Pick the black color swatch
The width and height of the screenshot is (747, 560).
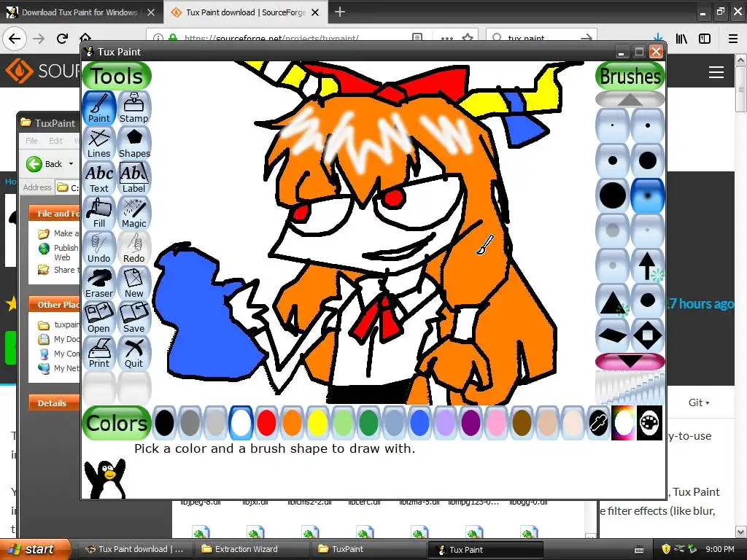[x=164, y=423]
